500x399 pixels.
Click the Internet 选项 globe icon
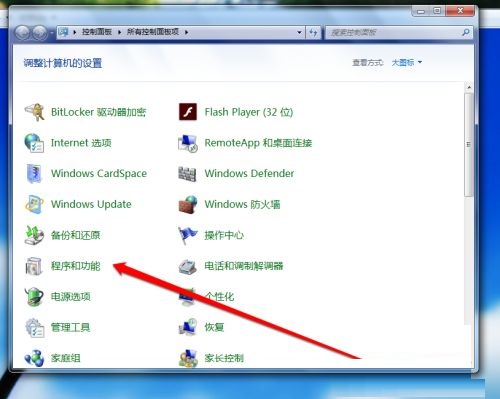click(x=34, y=143)
